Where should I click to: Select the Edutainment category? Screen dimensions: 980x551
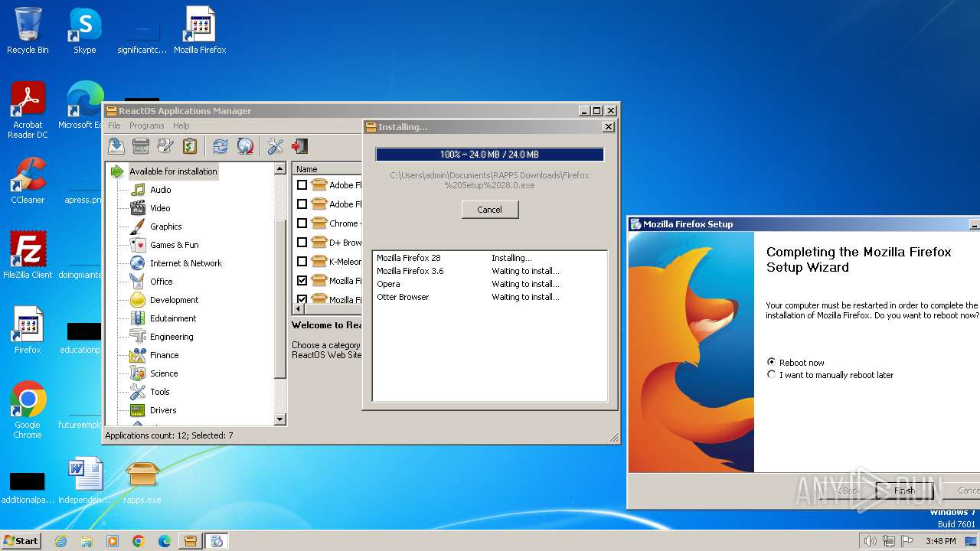click(x=173, y=318)
